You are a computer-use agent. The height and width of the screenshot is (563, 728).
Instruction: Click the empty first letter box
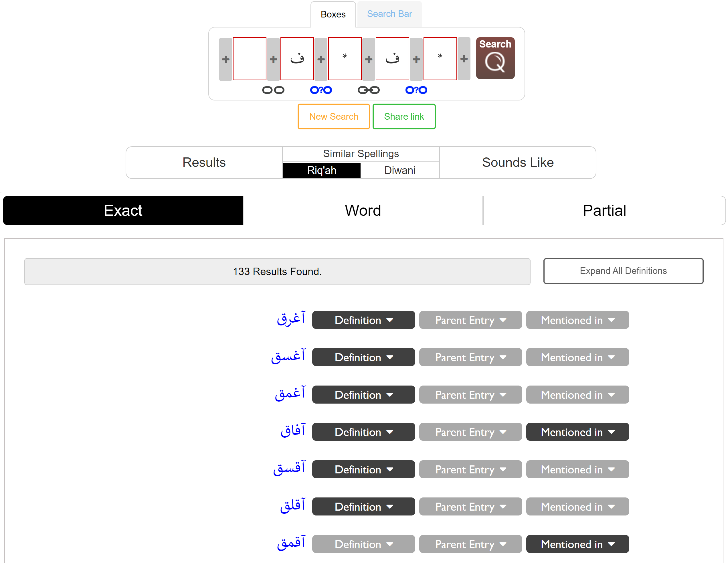coord(249,59)
